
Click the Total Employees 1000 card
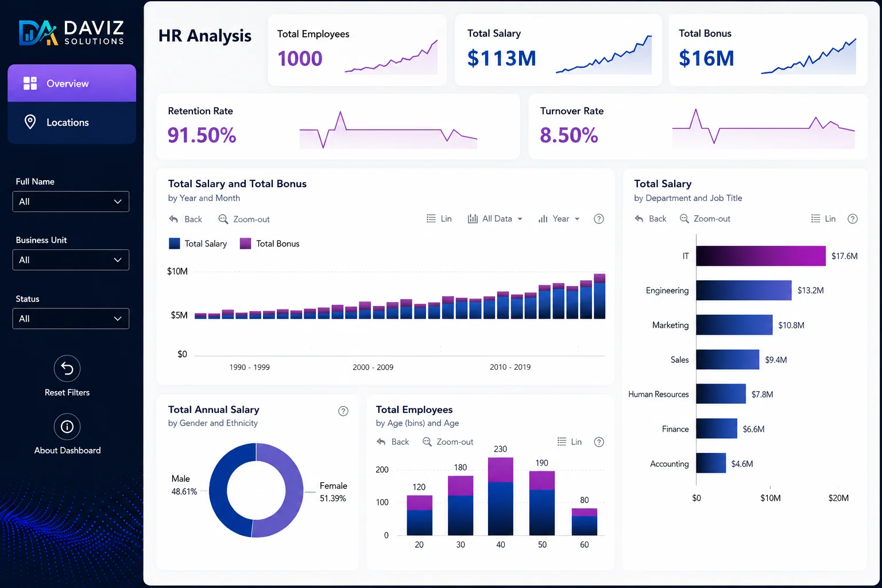click(357, 50)
